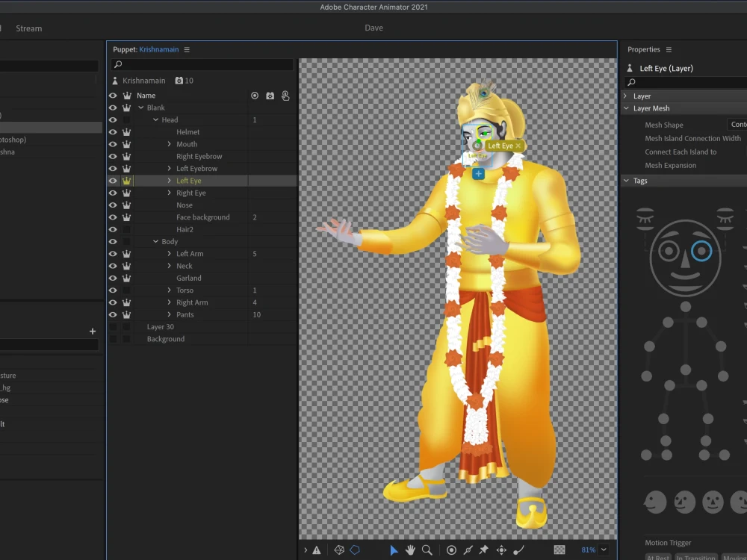747x560 pixels.
Task: Collapse the Tags section
Action: [x=626, y=181]
